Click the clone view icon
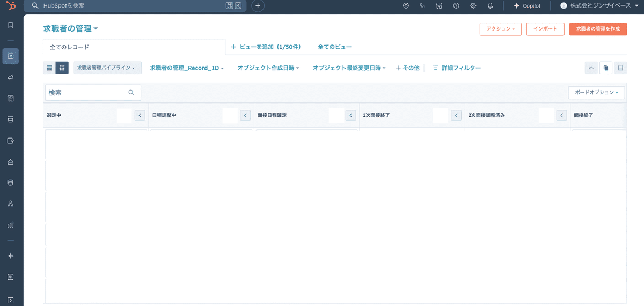The image size is (644, 306). tap(605, 68)
